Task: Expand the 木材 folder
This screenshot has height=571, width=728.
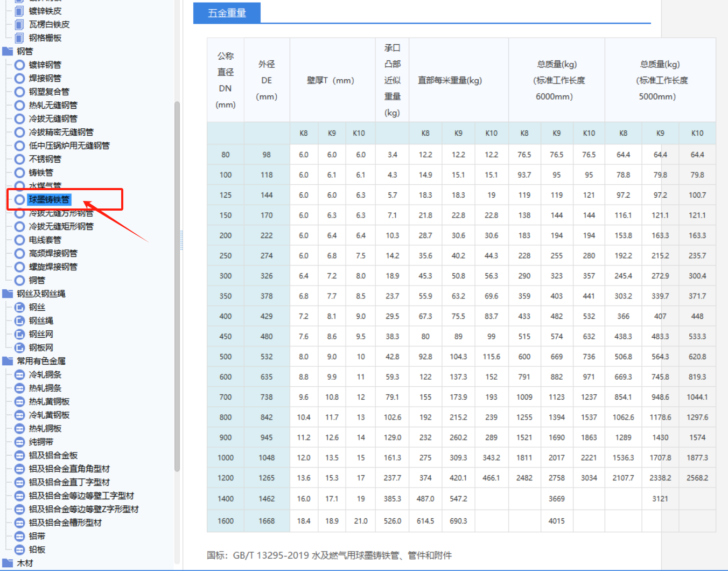Action: click(8, 563)
